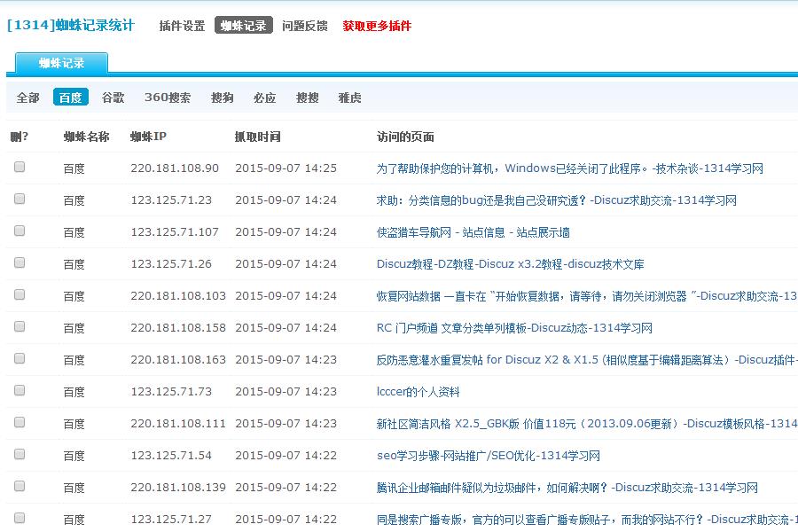
Task: Open the 问题反馈 tab
Action: [x=304, y=26]
